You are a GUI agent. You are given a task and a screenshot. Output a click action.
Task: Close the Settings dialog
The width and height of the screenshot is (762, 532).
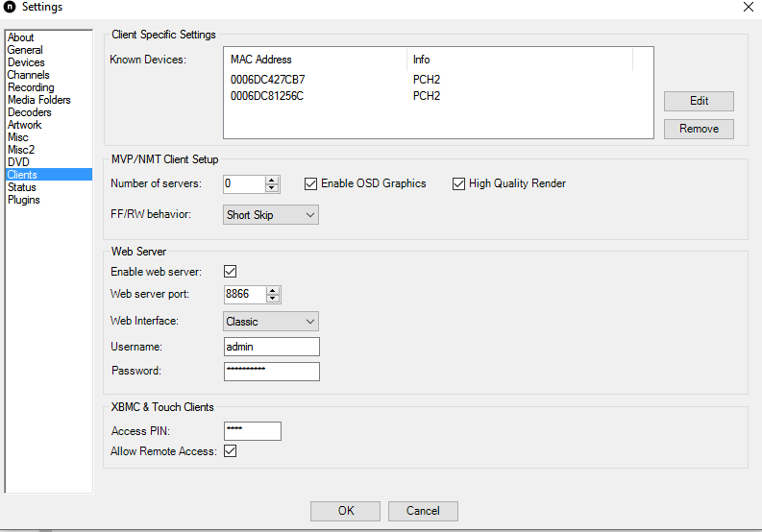[x=749, y=7]
